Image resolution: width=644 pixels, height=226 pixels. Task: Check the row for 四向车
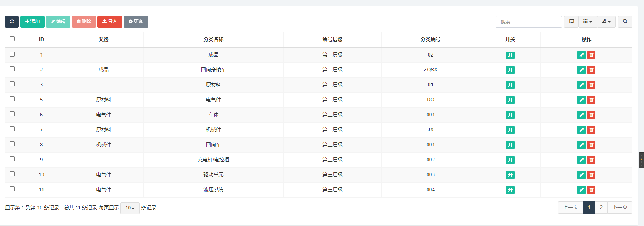point(12,144)
